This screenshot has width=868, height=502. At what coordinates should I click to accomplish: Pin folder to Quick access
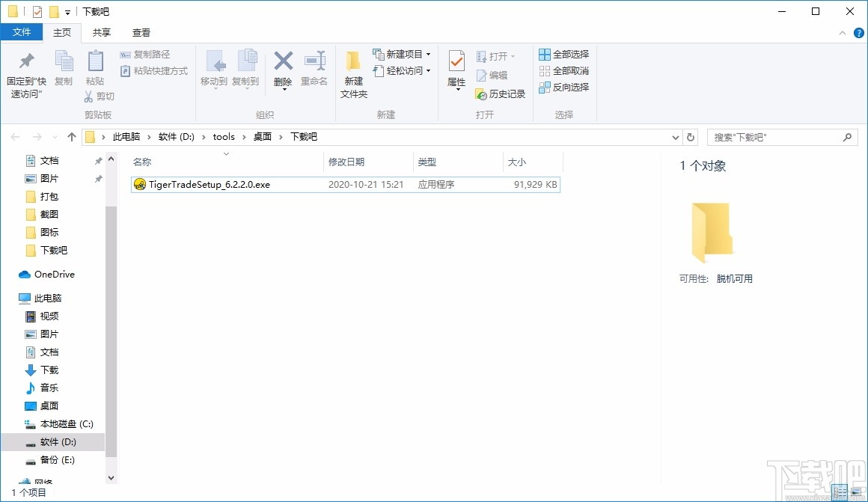click(26, 76)
